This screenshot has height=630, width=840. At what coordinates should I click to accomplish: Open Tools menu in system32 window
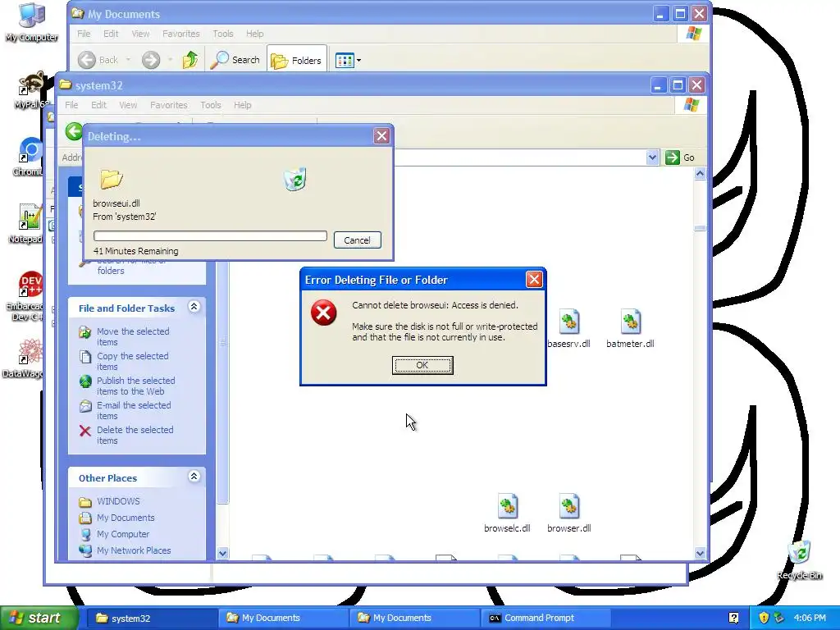click(211, 105)
